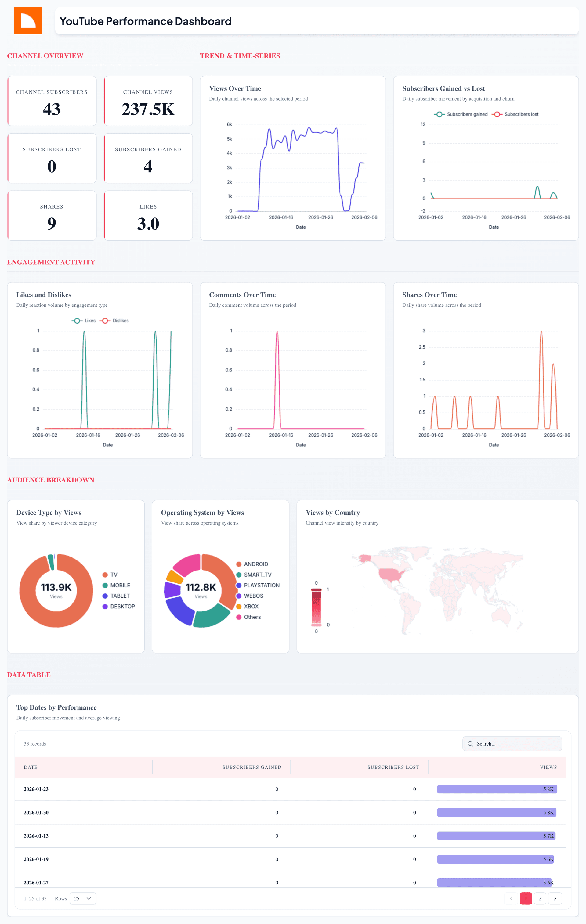Click the table Search input field
This screenshot has width=586, height=924.
tap(512, 744)
